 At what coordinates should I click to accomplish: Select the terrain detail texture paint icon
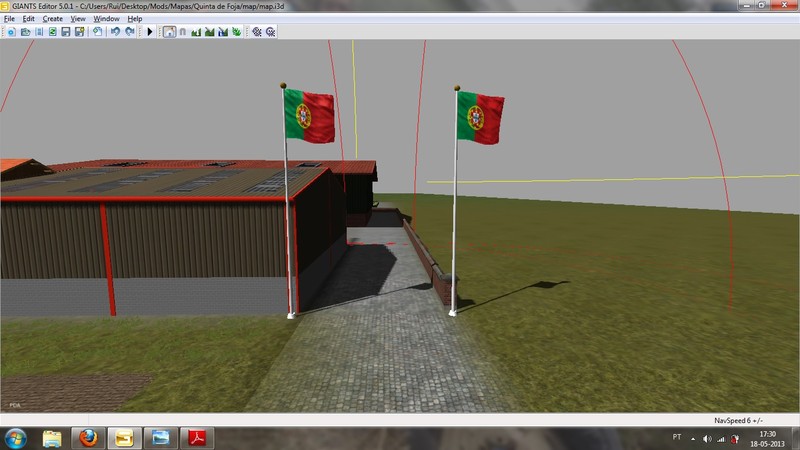coord(209,32)
